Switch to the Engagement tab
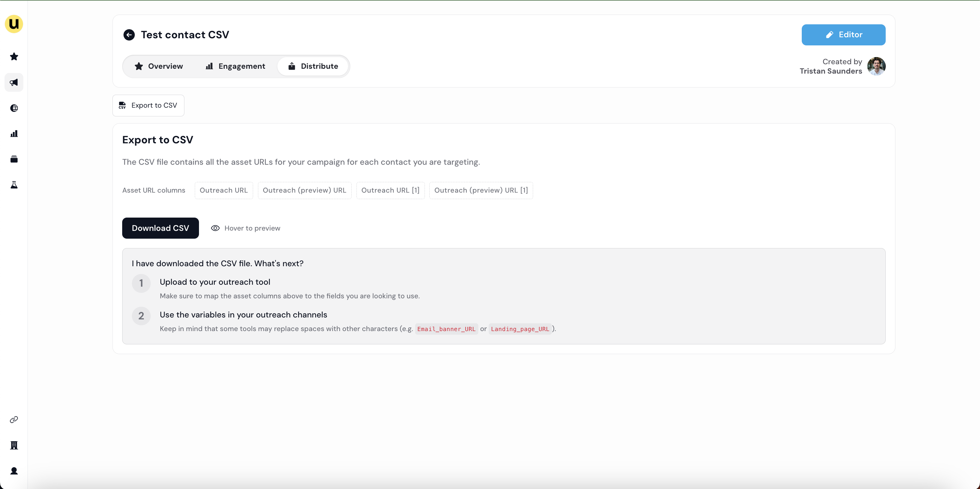Screen dimensions: 980x489 coord(235,66)
